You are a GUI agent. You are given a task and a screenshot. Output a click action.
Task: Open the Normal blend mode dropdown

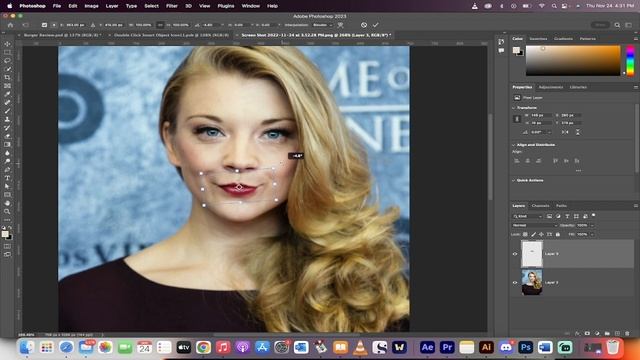tap(535, 225)
